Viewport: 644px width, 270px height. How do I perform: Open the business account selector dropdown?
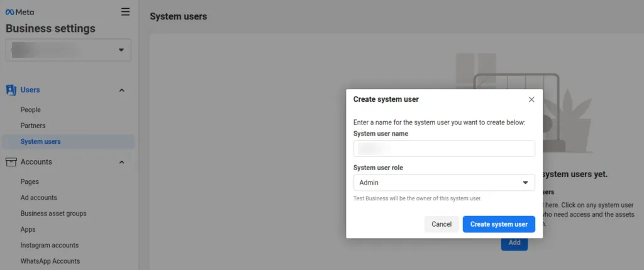68,50
